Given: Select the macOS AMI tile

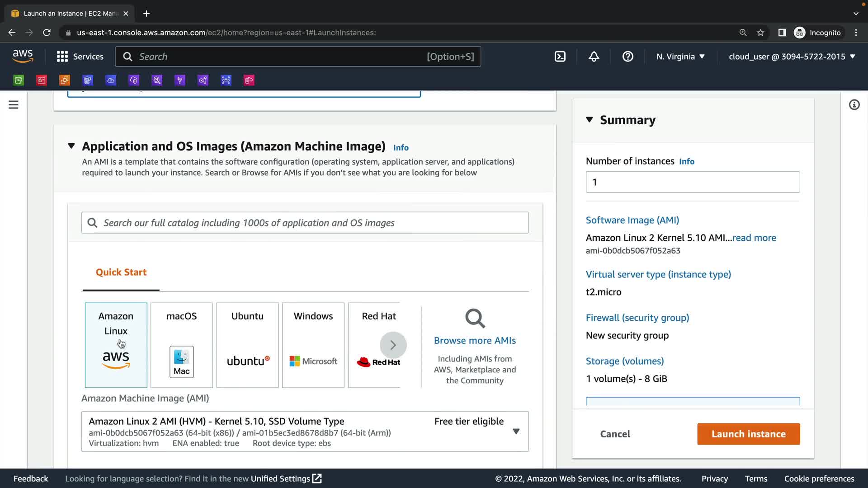Looking at the screenshot, I should point(181,345).
